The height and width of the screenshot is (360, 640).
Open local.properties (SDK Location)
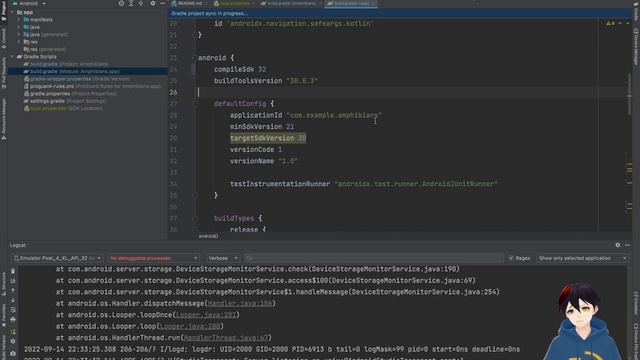pyautogui.click(x=63, y=108)
